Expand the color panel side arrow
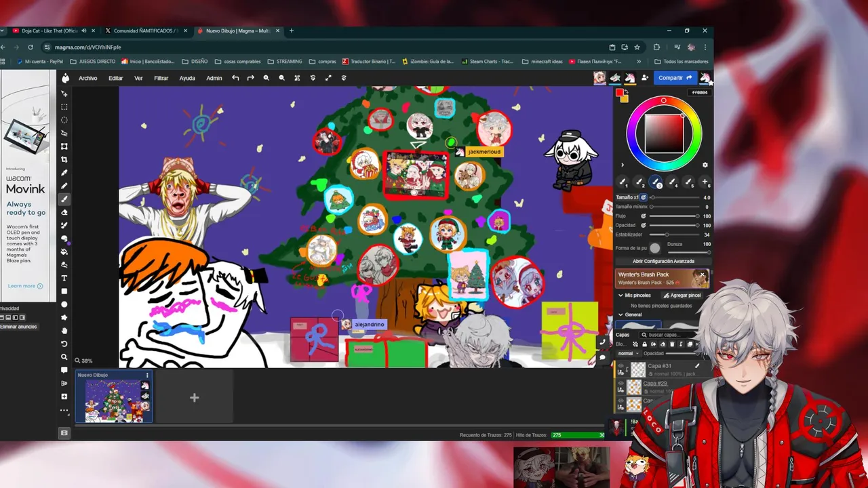 622,165
